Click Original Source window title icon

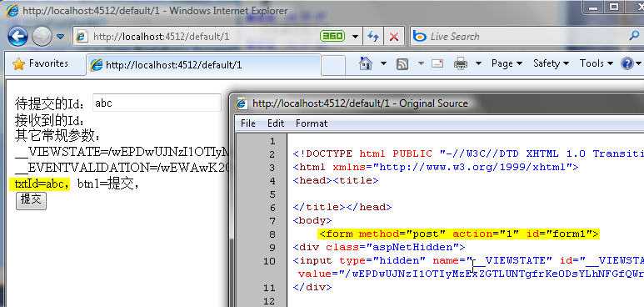(x=242, y=103)
